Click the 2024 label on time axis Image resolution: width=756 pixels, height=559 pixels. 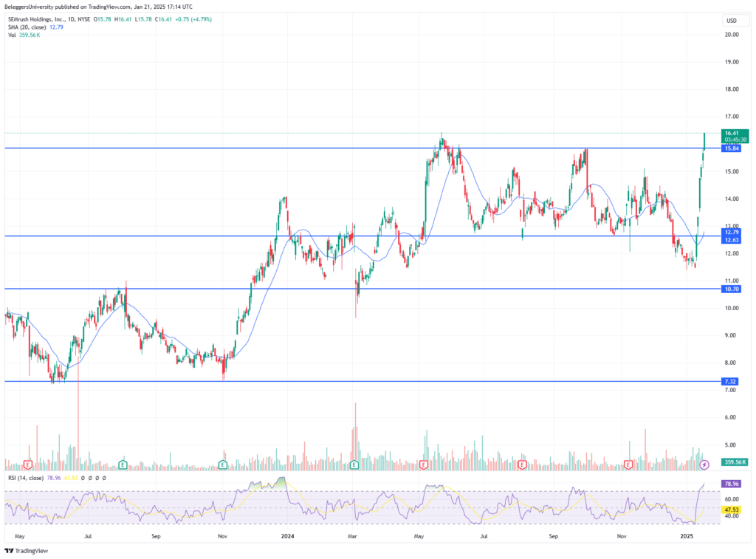[287, 536]
